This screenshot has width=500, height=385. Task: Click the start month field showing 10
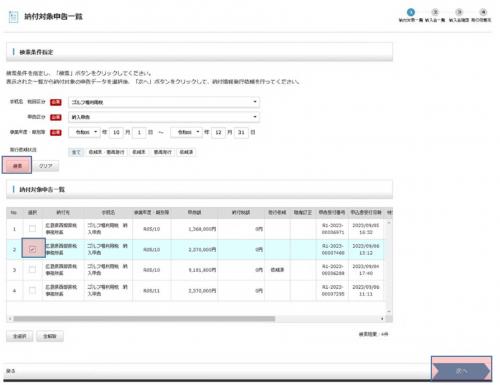116,132
